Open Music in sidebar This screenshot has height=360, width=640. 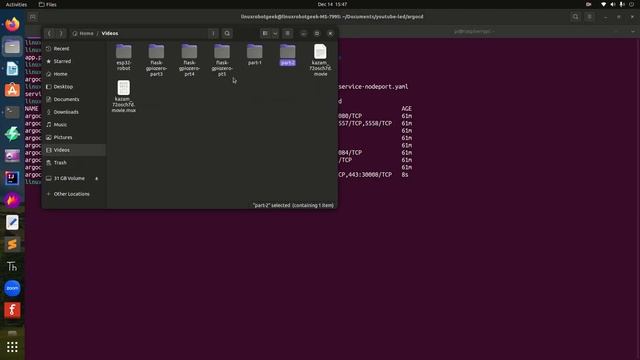(74, 124)
